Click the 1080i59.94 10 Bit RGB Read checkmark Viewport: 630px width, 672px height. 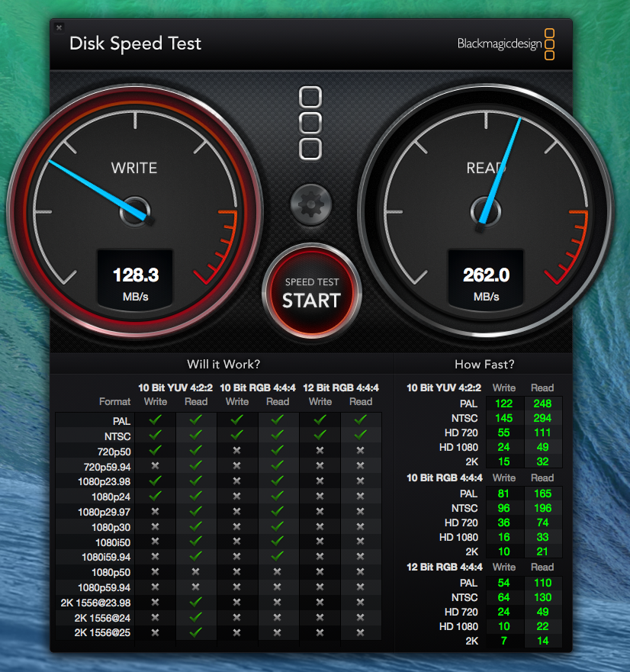tap(278, 557)
